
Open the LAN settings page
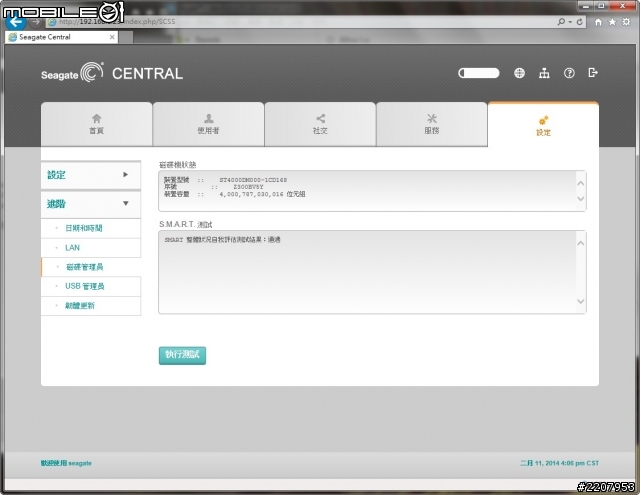click(91, 248)
